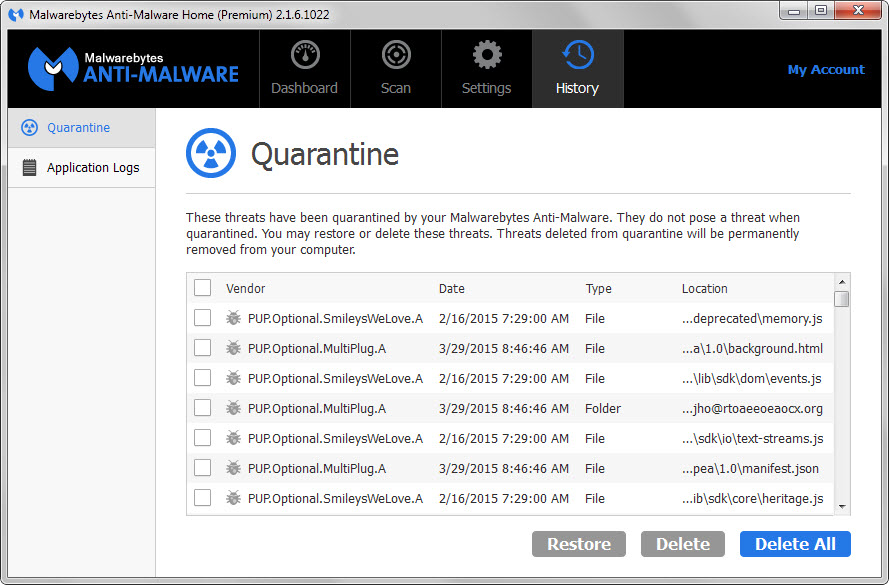The height and width of the screenshot is (585, 889).
Task: Click the Restore button
Action: tap(579, 544)
